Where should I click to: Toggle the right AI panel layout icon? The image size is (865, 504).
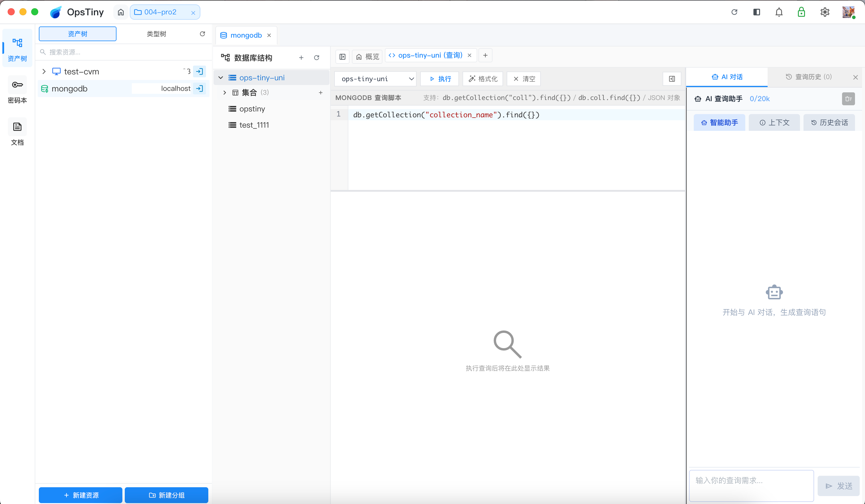click(672, 79)
